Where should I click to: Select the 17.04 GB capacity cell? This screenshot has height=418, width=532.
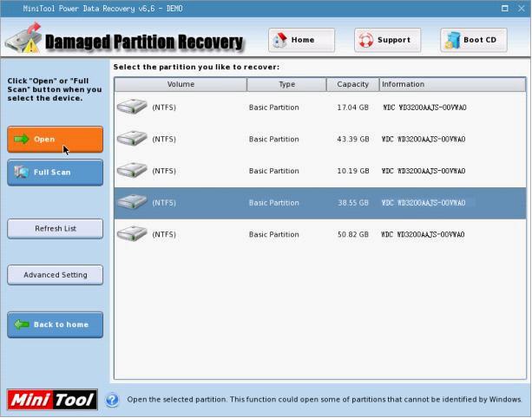(353, 108)
